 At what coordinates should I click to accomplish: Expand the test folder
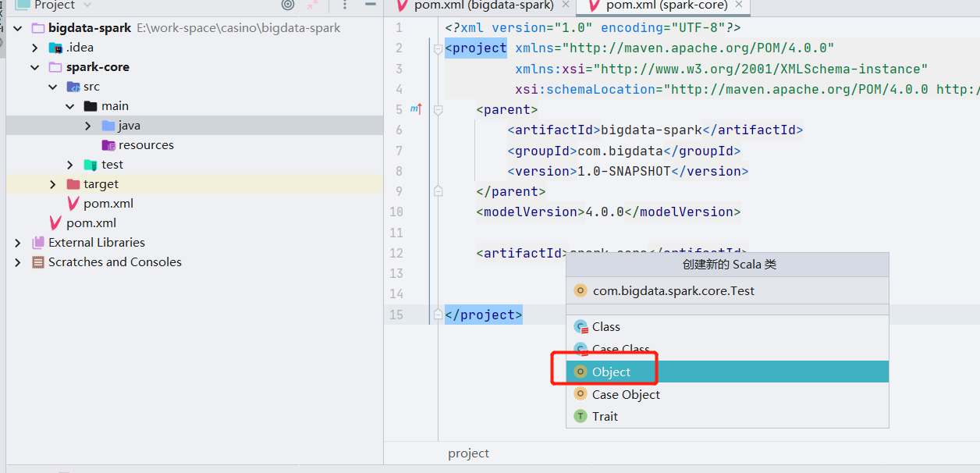[x=70, y=165]
